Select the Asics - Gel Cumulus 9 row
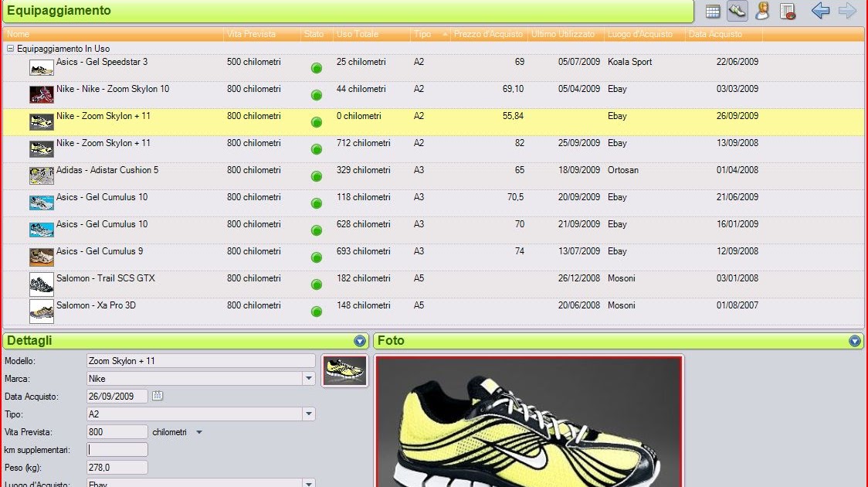The width and height of the screenshot is (868, 487). pos(433,257)
